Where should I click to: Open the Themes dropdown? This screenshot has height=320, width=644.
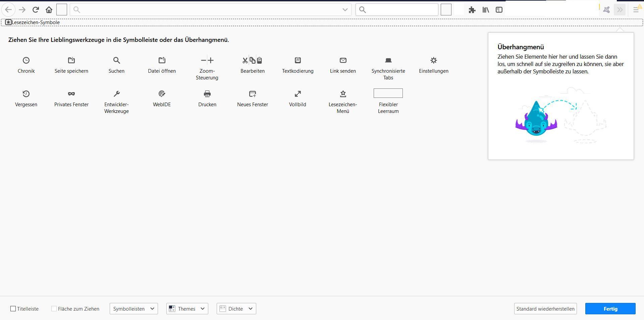(x=187, y=309)
